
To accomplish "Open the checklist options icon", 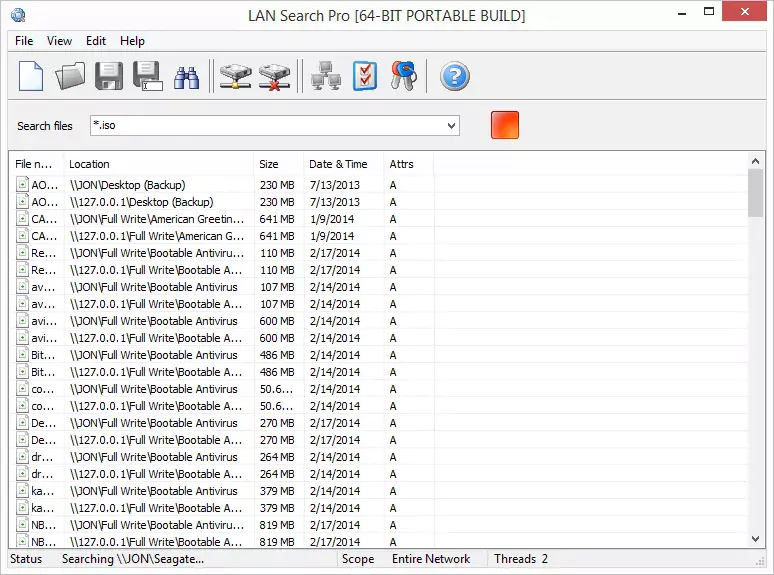I will click(365, 76).
